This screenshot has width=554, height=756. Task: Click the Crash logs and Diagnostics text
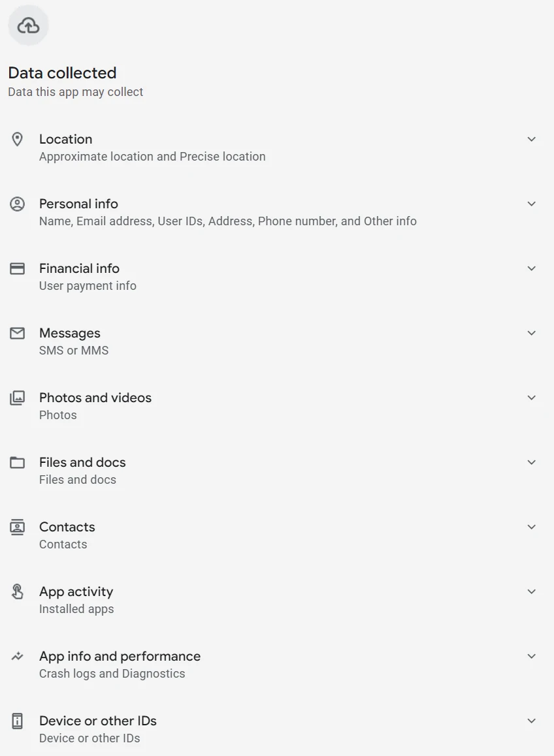pos(112,673)
